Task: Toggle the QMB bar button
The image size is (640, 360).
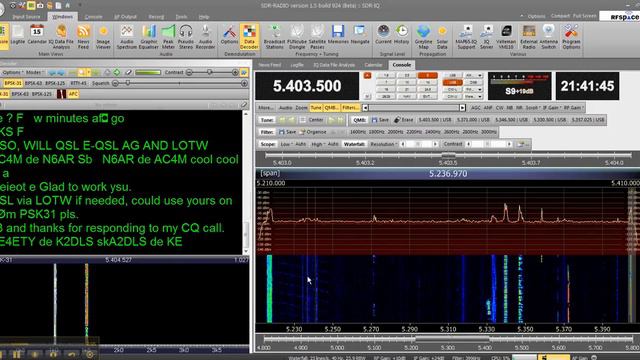Action: click(331, 108)
